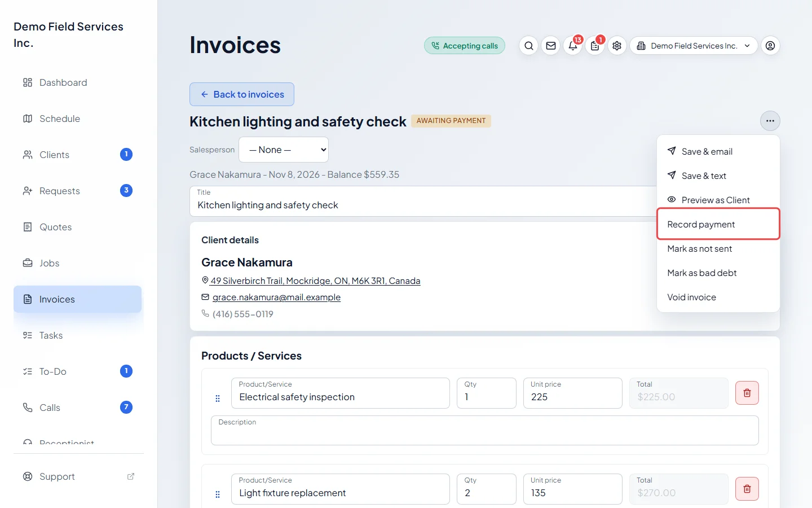This screenshot has height=508, width=812.
Task: Open Dashboard in the sidebar
Action: coord(78,82)
